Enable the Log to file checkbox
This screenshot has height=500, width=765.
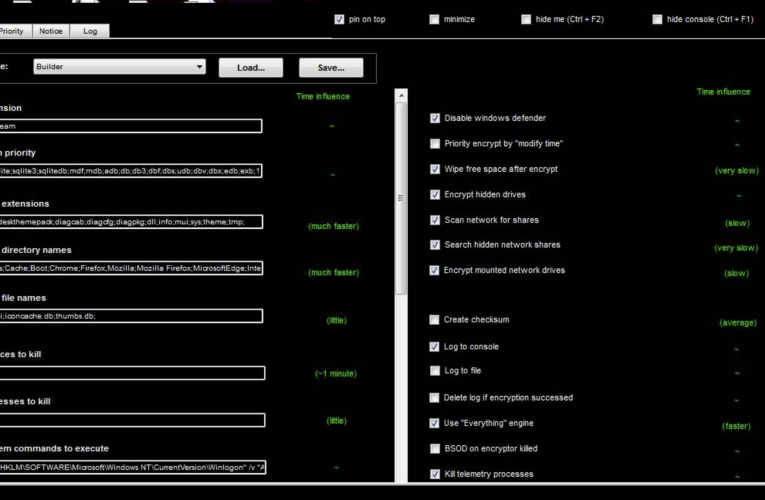click(435, 371)
